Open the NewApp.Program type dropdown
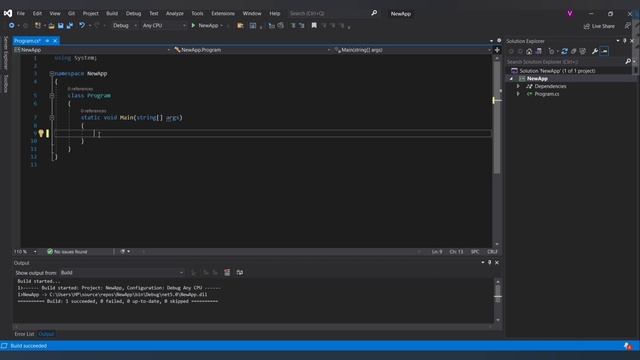Image resolution: width=640 pixels, height=360 pixels. pyautogui.click(x=251, y=50)
